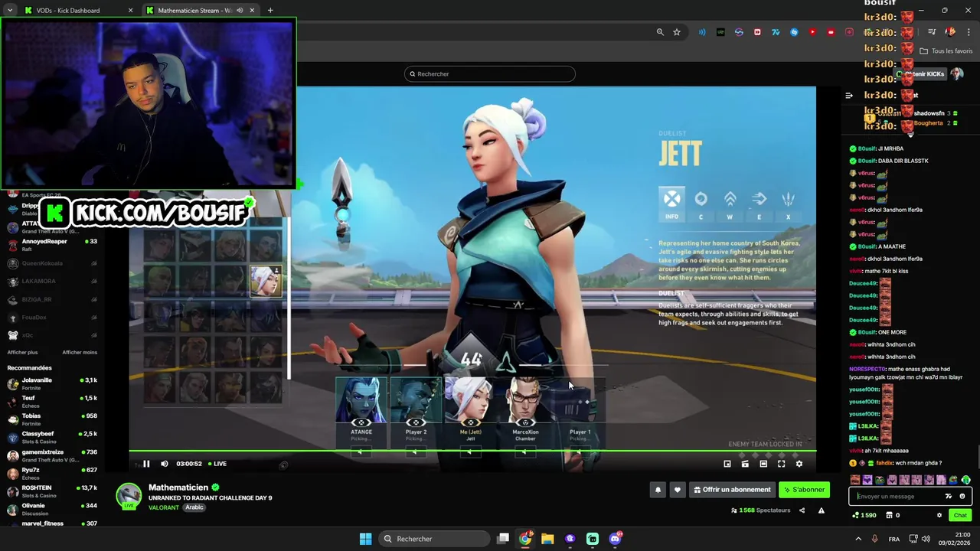Screen dimensions: 980x551
Task: Open chat settings gear icon
Action: click(x=939, y=515)
